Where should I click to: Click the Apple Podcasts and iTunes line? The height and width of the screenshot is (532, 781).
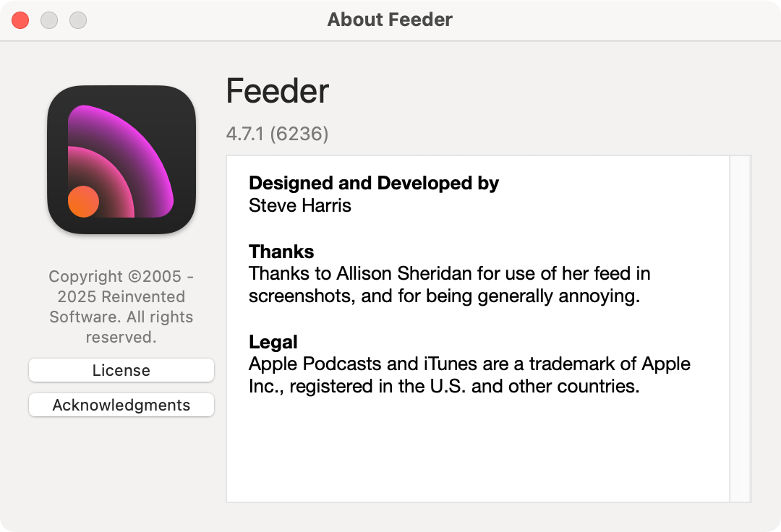(x=469, y=364)
